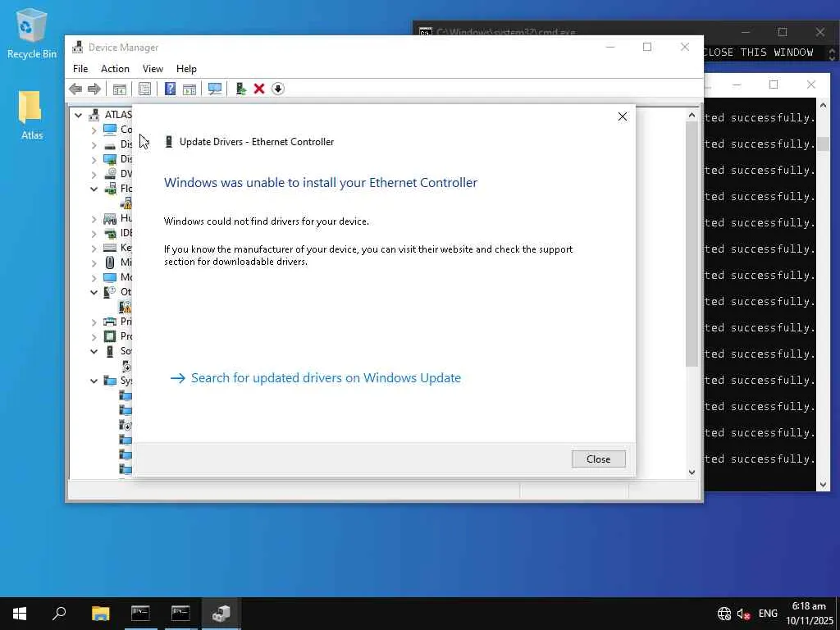Select the Computer category icon in the tree
This screenshot has height=630, width=840.
(110, 130)
